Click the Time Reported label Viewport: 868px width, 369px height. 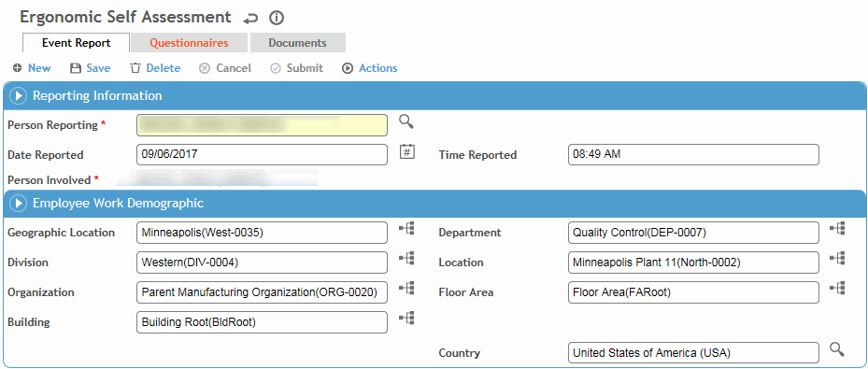pos(477,155)
